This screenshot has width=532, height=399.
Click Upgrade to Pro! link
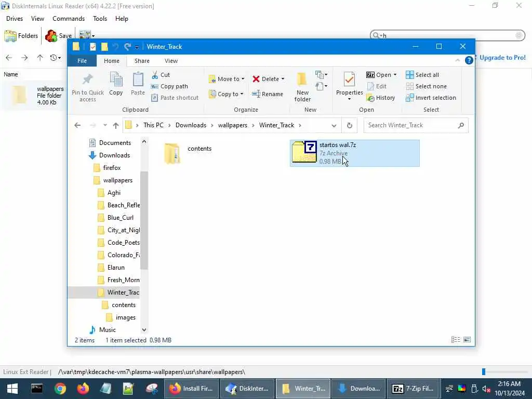[502, 58]
